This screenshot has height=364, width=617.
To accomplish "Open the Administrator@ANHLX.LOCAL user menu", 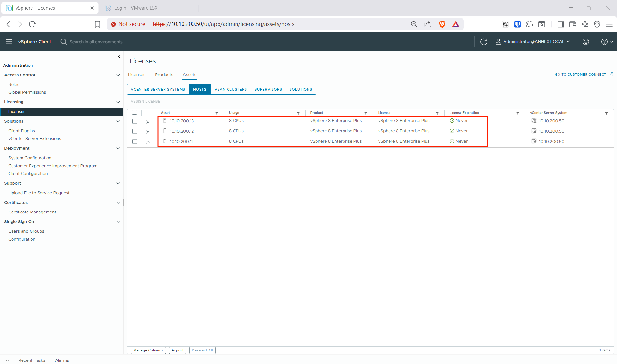I will [x=533, y=42].
